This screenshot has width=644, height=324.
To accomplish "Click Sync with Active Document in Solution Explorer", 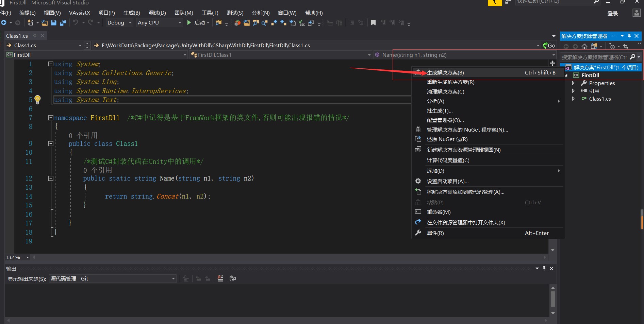I will pos(626,47).
